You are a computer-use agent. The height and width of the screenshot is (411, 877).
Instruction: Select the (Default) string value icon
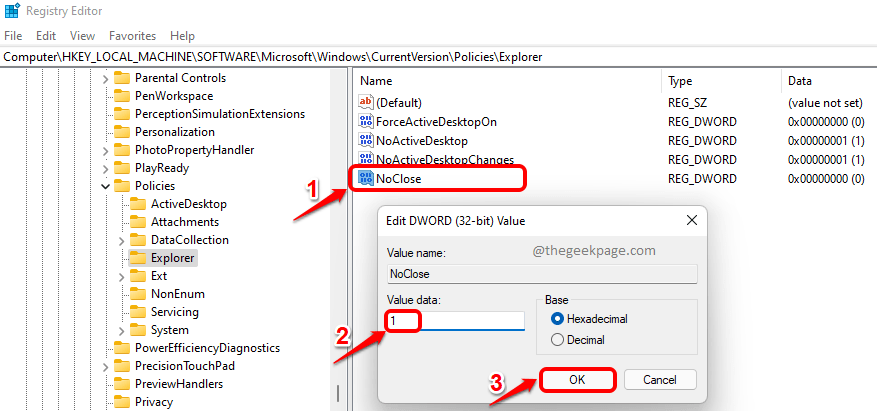pos(365,103)
